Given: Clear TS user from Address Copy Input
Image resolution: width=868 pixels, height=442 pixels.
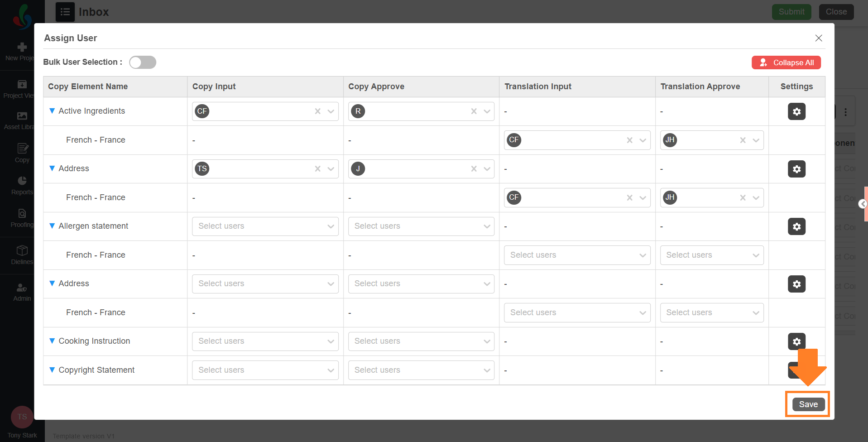Looking at the screenshot, I should point(318,169).
